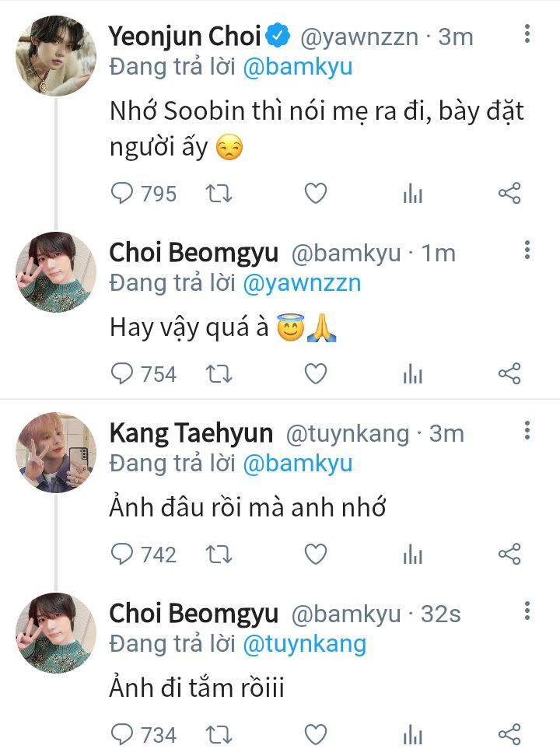Like Beomgyu's "Hay vậy quá à" tweet
Screen dimensions: 560x756
tap(315, 374)
